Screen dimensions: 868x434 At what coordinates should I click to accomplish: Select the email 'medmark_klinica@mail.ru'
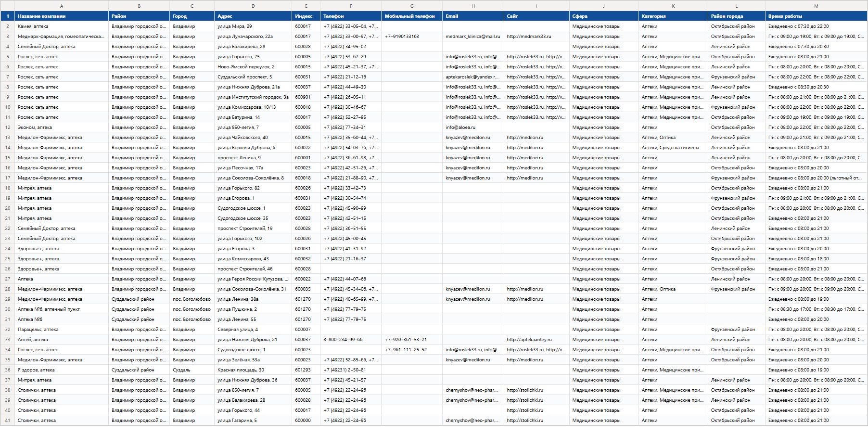coord(473,37)
